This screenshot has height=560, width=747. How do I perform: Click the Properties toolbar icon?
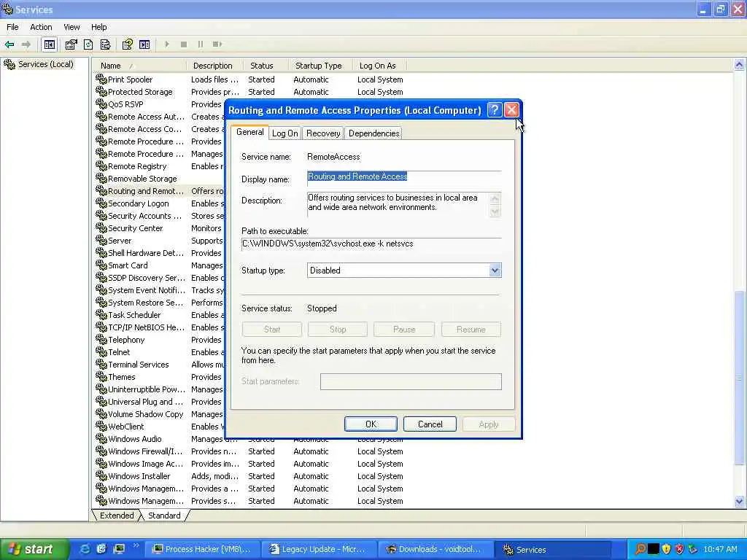point(71,44)
